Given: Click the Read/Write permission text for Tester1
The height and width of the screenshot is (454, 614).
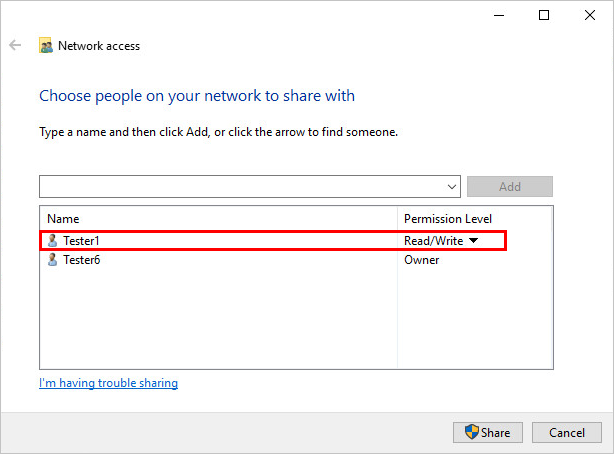Looking at the screenshot, I should click(433, 241).
